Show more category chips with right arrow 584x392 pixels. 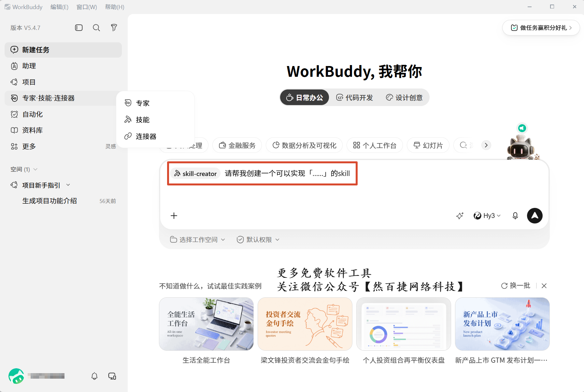[486, 145]
